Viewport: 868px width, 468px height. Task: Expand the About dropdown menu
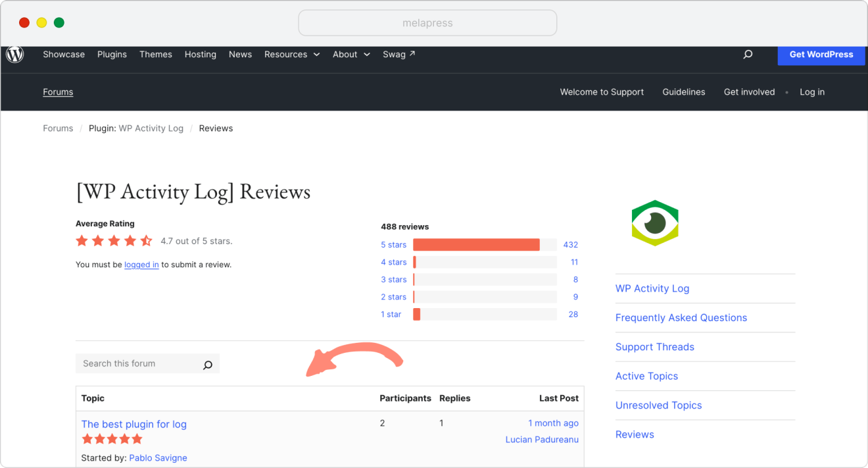(x=351, y=55)
